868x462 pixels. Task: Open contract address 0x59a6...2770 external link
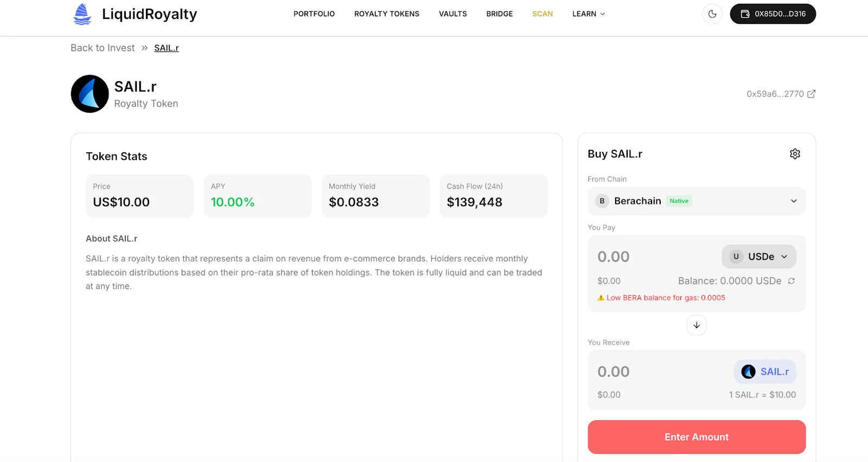pos(781,94)
